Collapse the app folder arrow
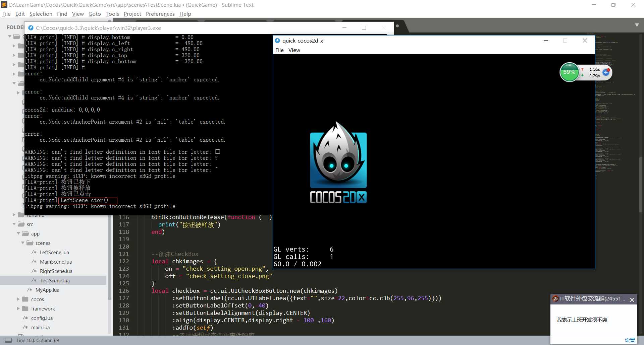 tap(18, 233)
